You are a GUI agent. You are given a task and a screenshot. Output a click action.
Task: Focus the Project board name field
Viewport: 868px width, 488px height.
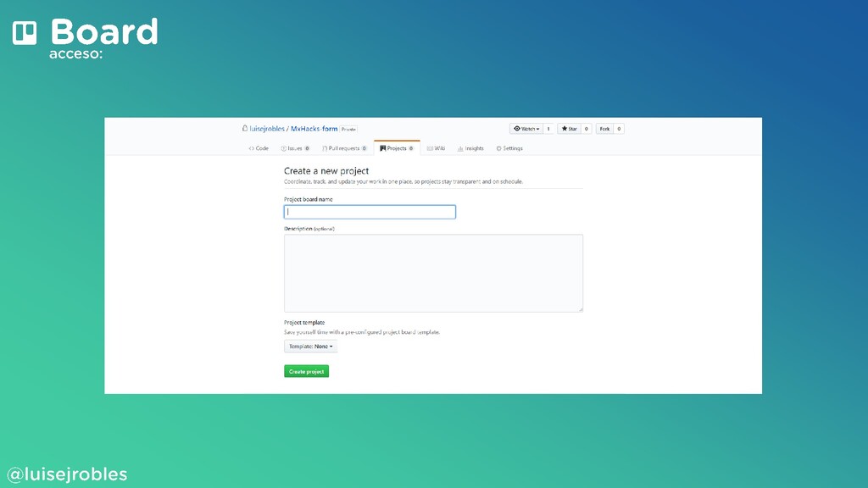pyautogui.click(x=370, y=212)
